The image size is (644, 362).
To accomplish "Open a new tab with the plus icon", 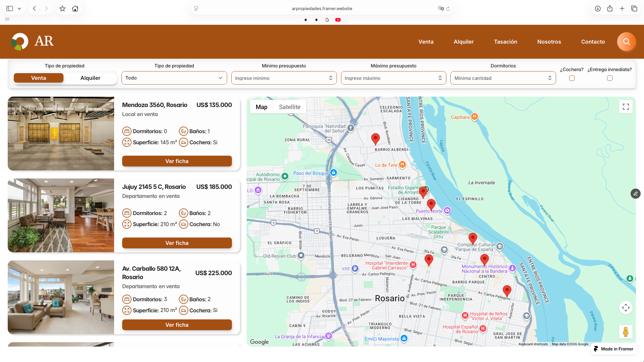I will pos(622,8).
